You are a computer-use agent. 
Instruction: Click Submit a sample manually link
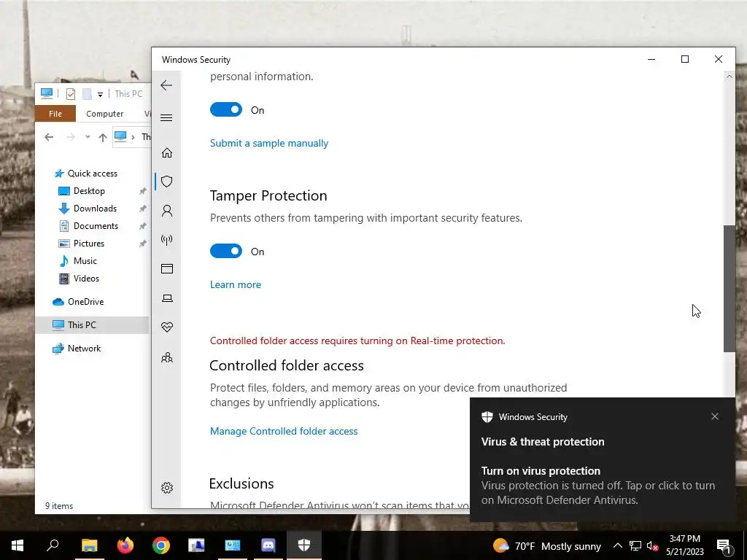pyautogui.click(x=269, y=144)
